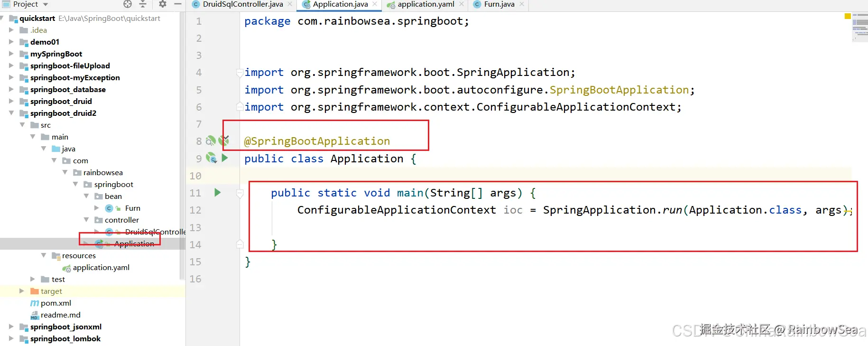Click the Project panel vertical scrollbar
Image resolution: width=868 pixels, height=346 pixels.
point(183,145)
